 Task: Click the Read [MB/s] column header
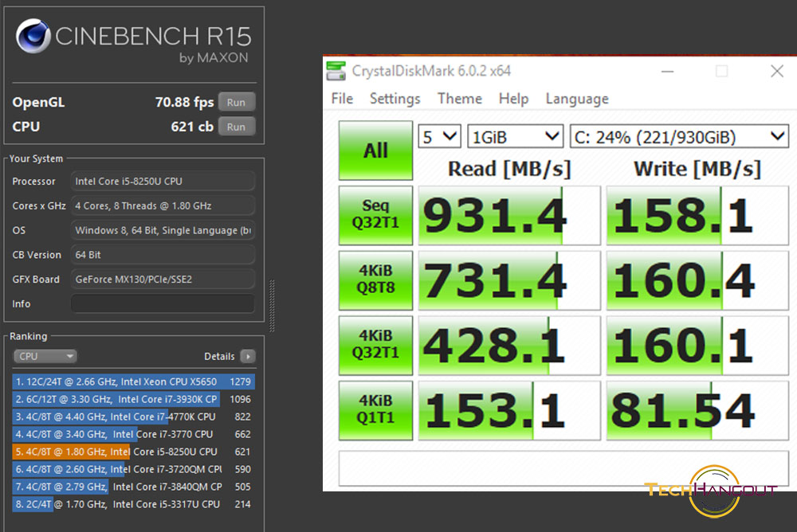point(509,169)
